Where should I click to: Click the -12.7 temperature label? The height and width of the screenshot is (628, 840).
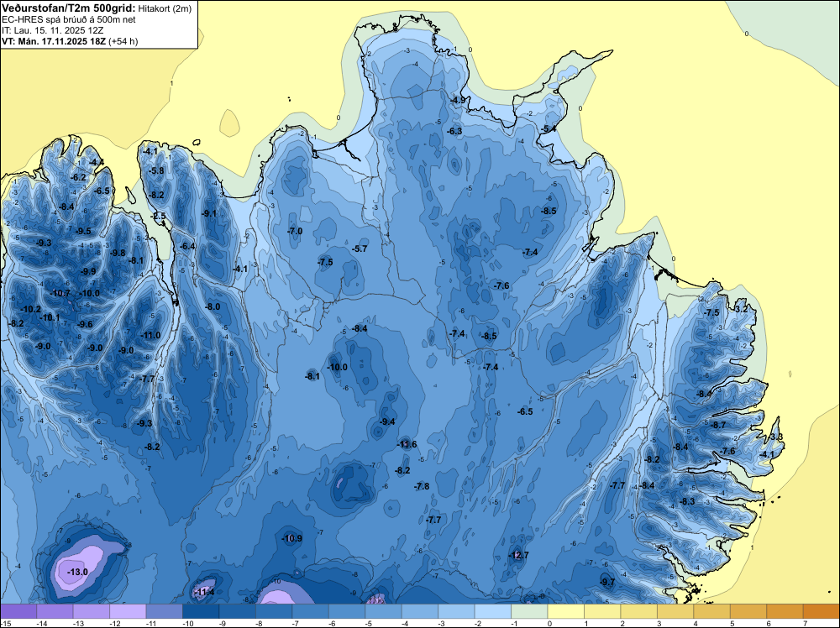pyautogui.click(x=518, y=555)
